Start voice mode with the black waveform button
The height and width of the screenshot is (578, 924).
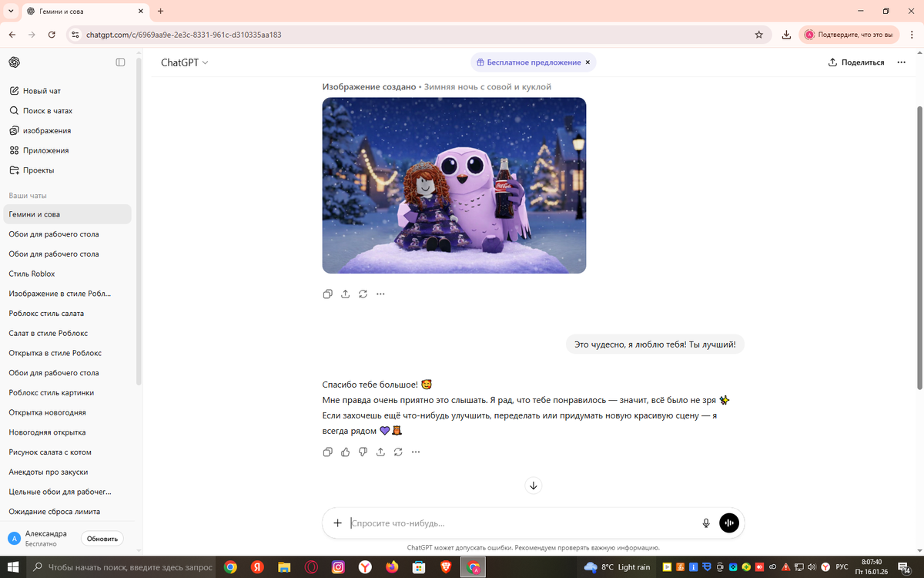click(729, 523)
